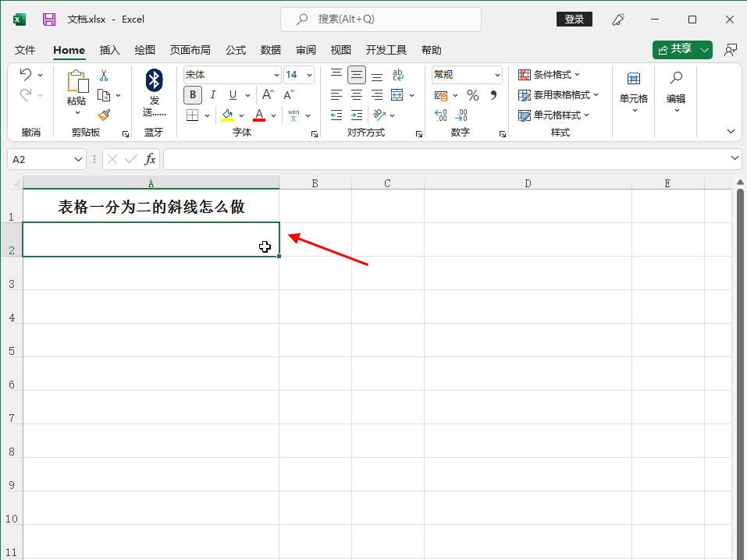Apply comma thousands separator style
Image resolution: width=747 pixels, height=560 pixels.
coord(493,95)
